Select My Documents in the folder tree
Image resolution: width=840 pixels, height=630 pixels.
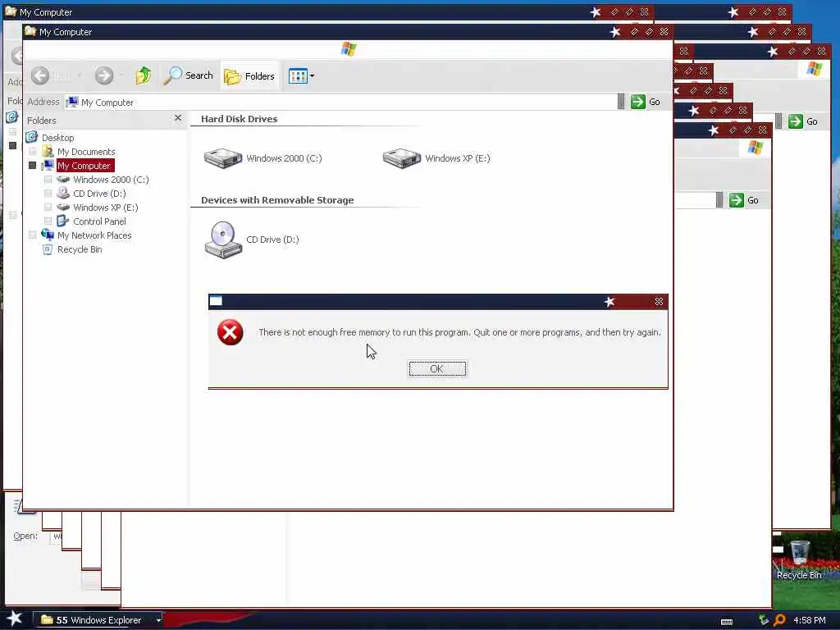(86, 152)
